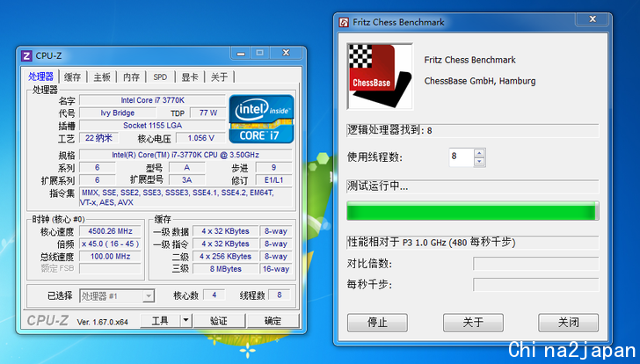Click the 确定 button in CPU-Z

[273, 321]
